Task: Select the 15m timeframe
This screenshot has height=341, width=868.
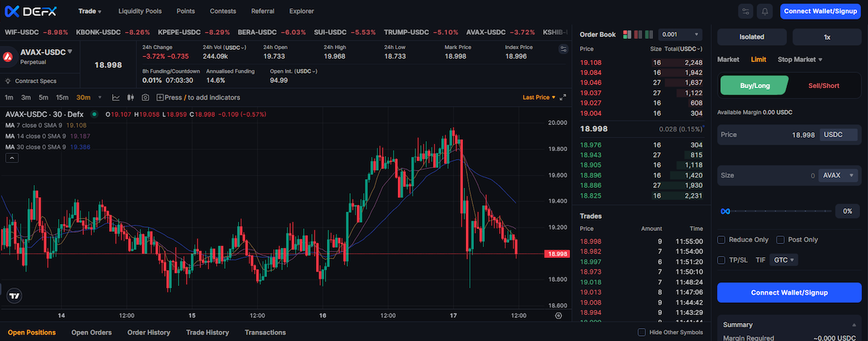Action: [x=63, y=98]
